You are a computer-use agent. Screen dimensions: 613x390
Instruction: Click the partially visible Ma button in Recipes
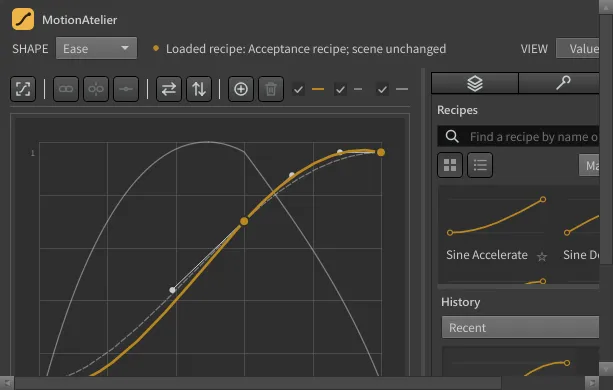589,165
